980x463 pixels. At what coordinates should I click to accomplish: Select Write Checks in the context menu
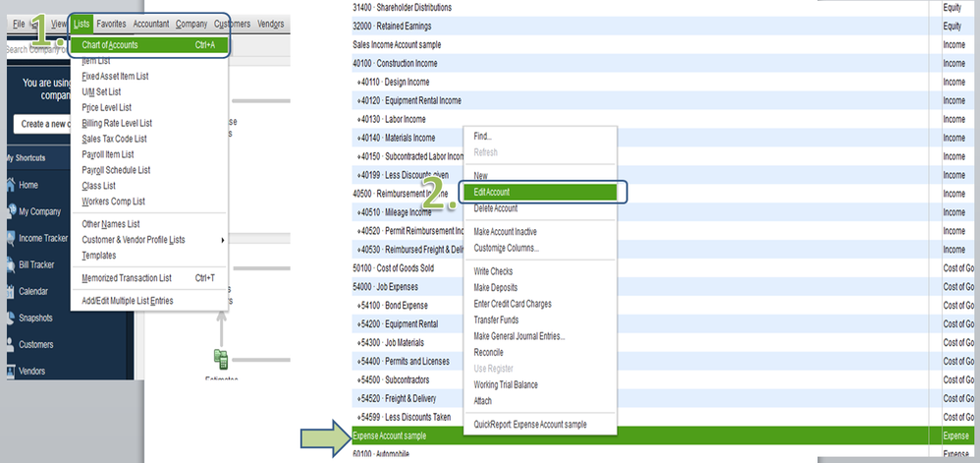(493, 271)
